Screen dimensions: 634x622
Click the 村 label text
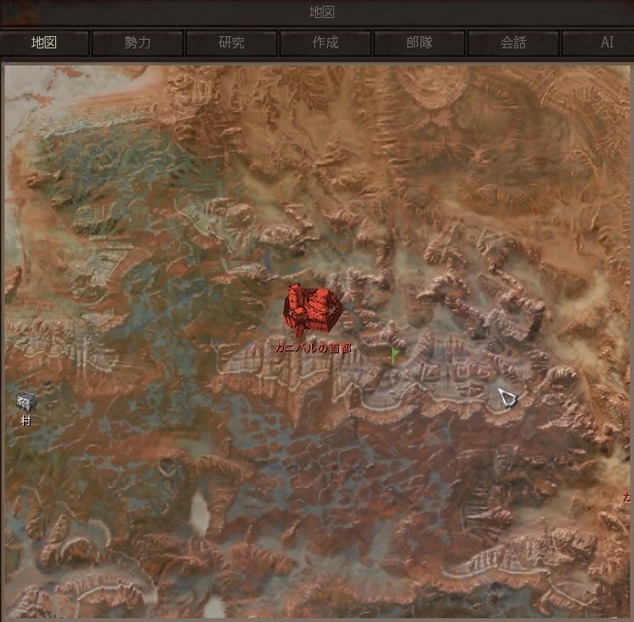click(26, 421)
